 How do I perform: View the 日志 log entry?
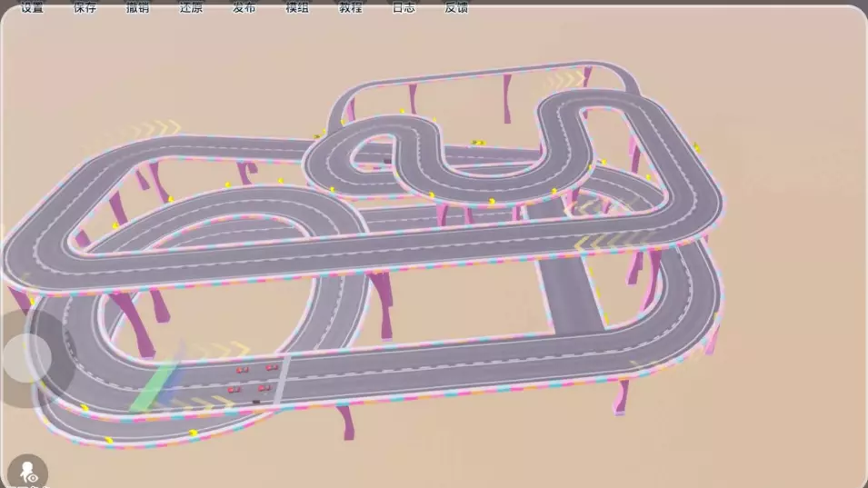coord(404,7)
